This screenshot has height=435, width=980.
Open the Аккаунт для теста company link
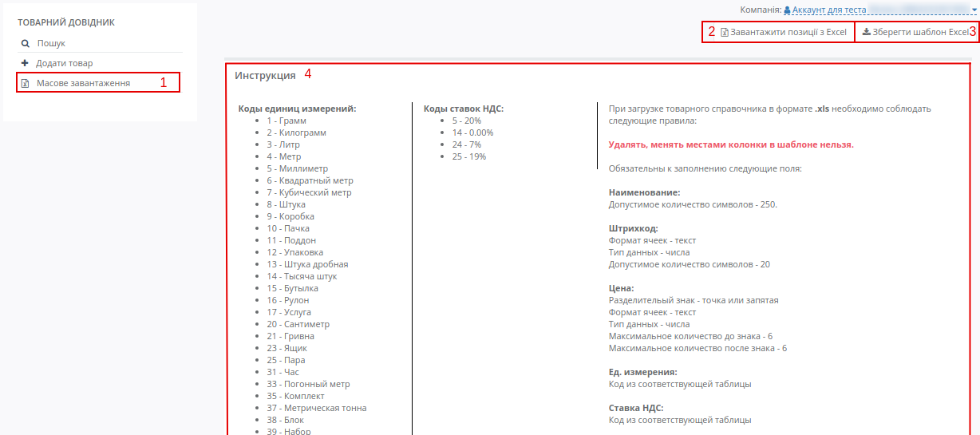click(x=829, y=10)
